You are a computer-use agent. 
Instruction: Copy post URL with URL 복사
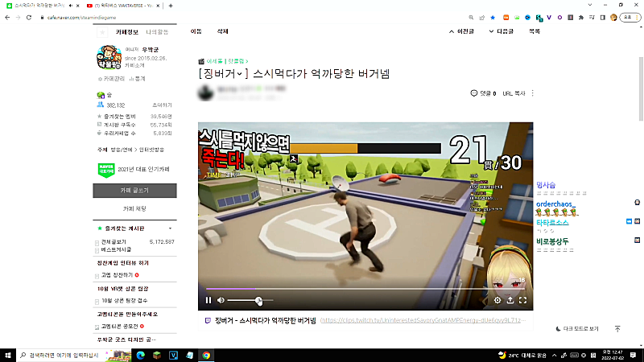513,93
